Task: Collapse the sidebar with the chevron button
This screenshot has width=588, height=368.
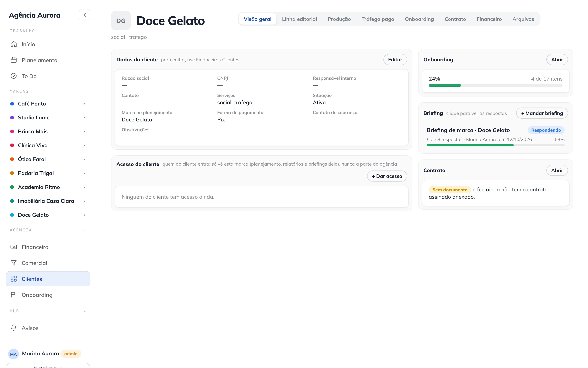Action: point(85,15)
